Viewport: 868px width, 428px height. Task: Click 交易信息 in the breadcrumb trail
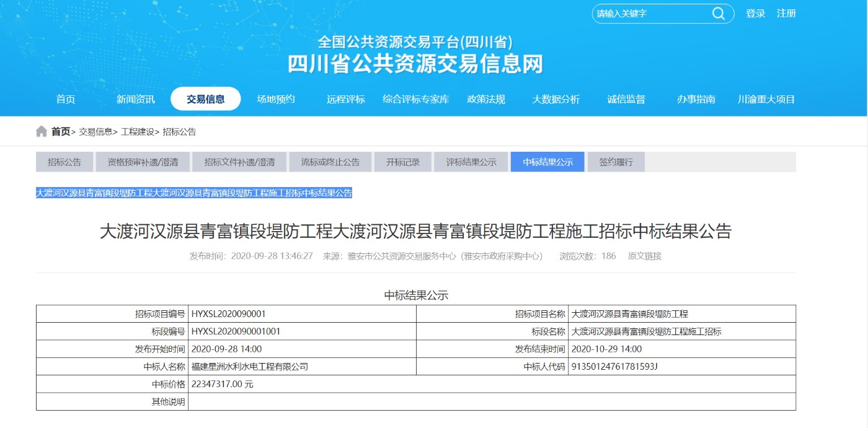[x=95, y=132]
